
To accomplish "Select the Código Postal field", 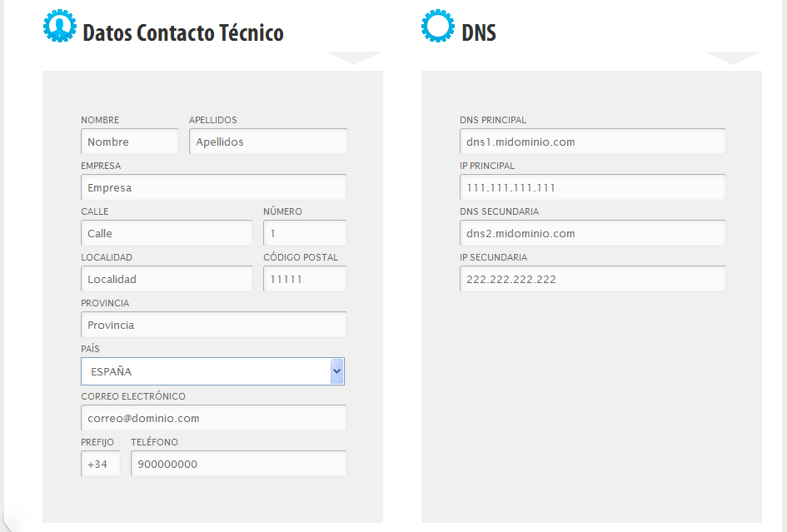I will [x=305, y=279].
